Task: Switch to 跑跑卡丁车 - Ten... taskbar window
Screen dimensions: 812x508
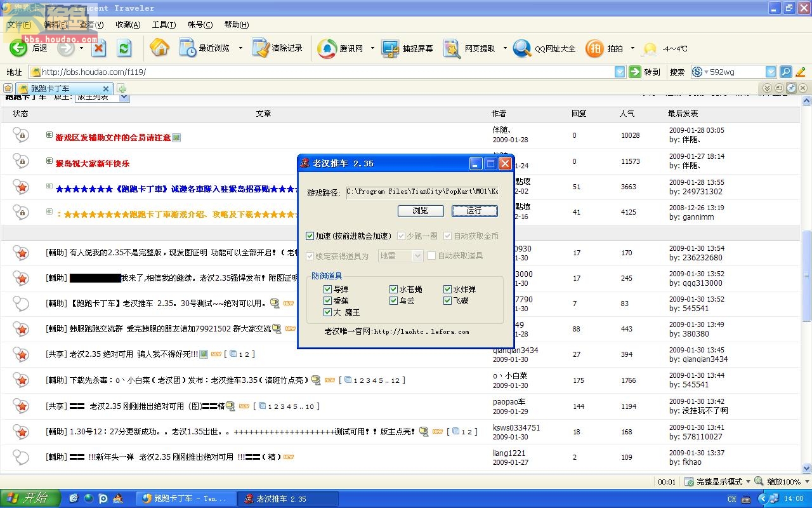Action: [x=186, y=498]
